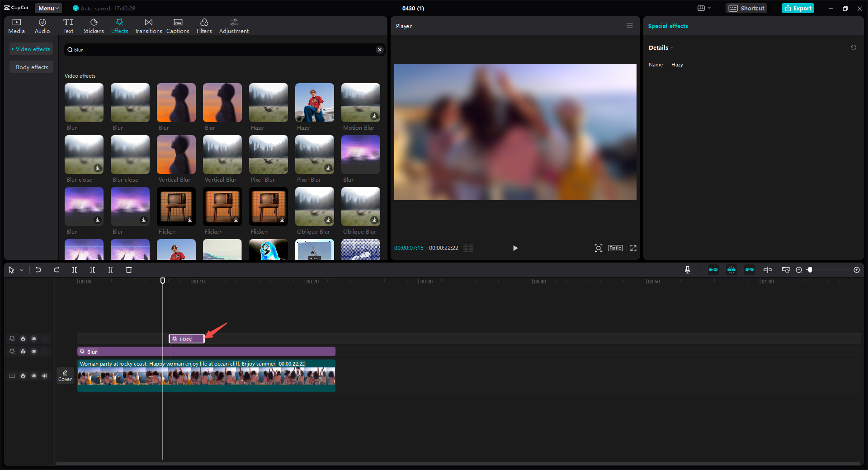This screenshot has width=868, height=470.
Task: Open the Transitions panel
Action: pos(148,25)
